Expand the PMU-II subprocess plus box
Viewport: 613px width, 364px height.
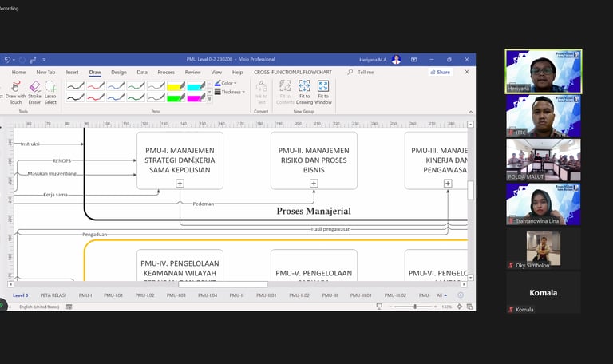pyautogui.click(x=314, y=184)
